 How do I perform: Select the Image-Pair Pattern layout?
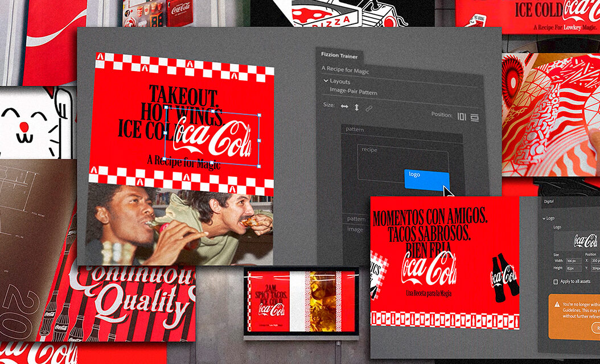[x=353, y=92]
